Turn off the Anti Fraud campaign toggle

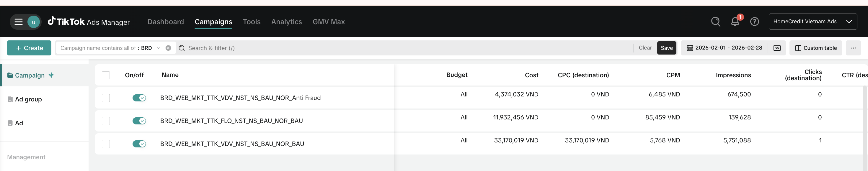click(x=139, y=98)
